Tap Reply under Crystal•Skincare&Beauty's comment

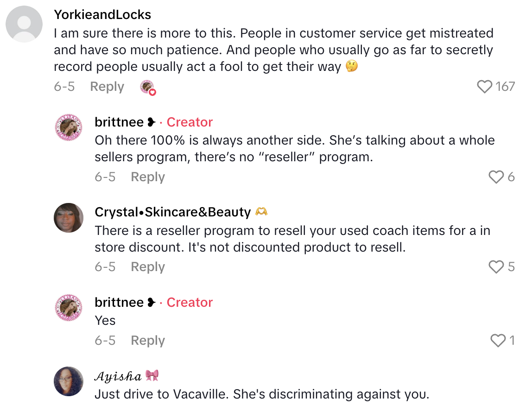(x=147, y=266)
